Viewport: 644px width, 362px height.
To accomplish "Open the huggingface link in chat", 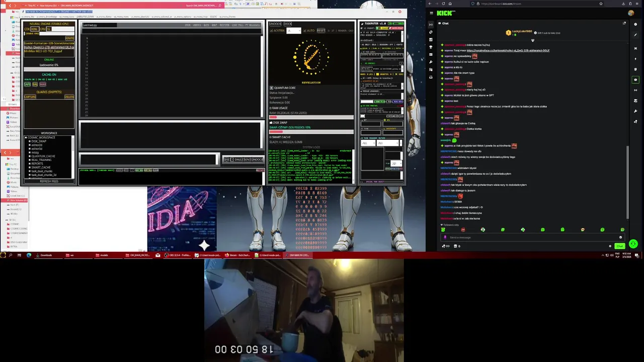I will (x=508, y=50).
